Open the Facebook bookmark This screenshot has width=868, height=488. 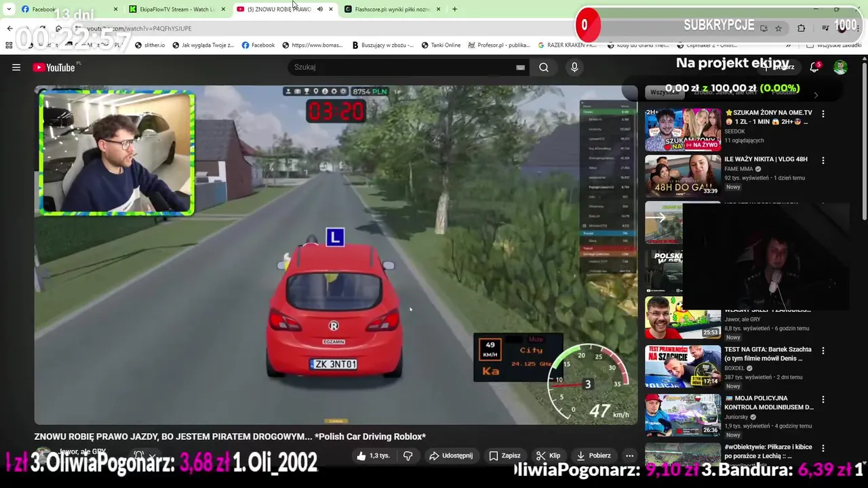tap(258, 45)
